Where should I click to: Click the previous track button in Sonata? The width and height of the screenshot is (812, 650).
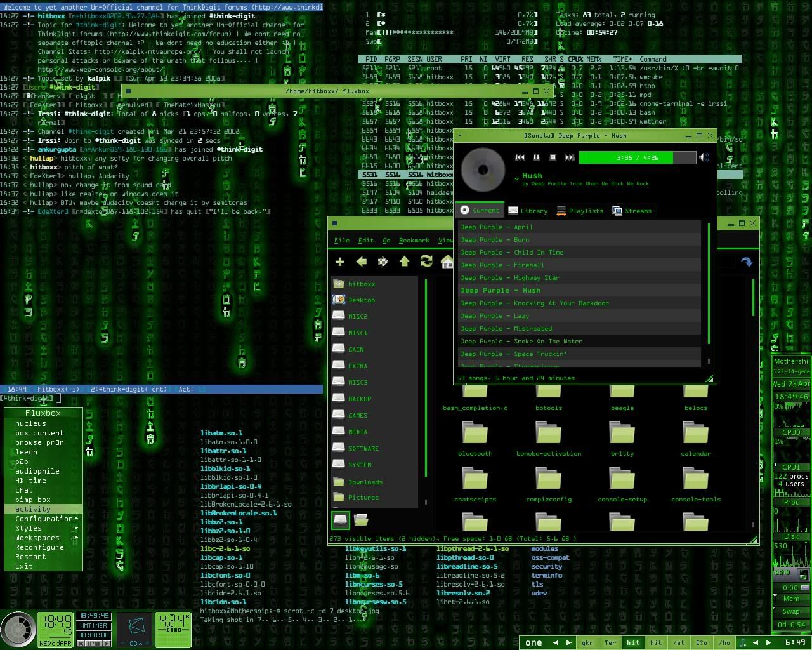click(520, 157)
